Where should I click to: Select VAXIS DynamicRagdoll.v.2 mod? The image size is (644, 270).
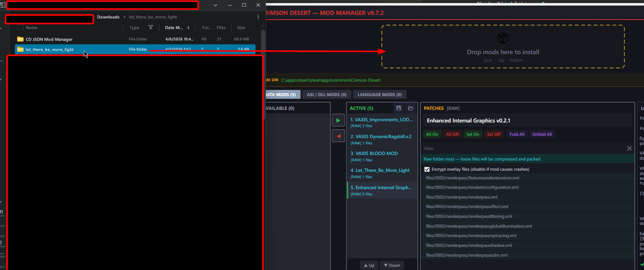coord(382,139)
